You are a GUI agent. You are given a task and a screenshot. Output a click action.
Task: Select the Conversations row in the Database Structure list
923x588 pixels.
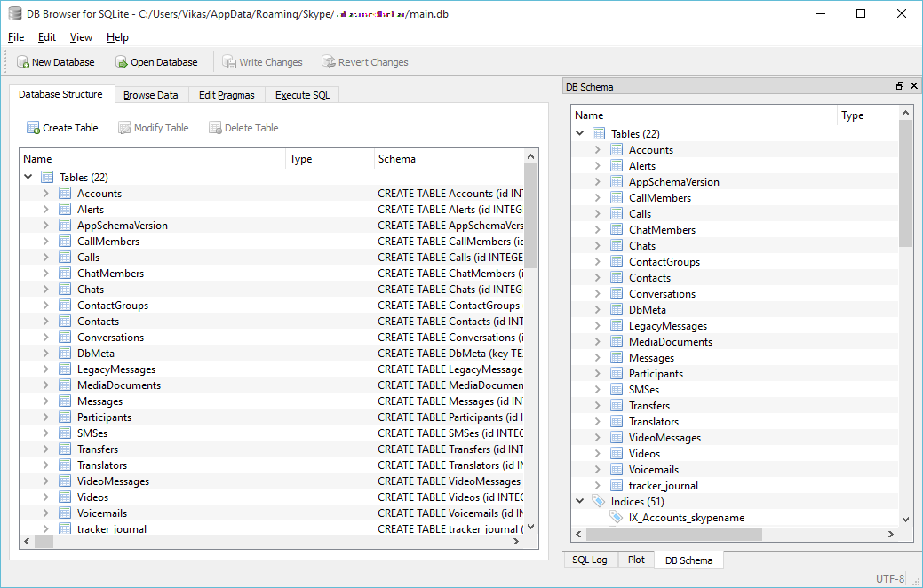pos(110,338)
